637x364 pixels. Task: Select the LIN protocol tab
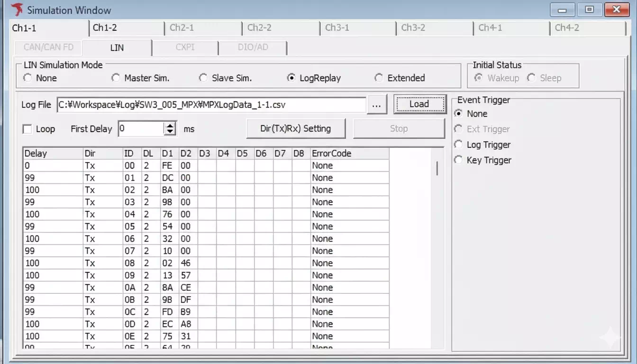[117, 48]
